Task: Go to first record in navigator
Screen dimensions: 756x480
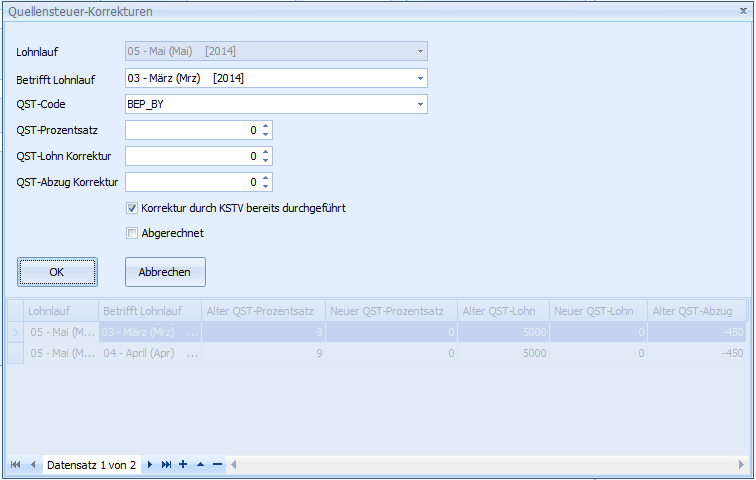Action: (16, 465)
